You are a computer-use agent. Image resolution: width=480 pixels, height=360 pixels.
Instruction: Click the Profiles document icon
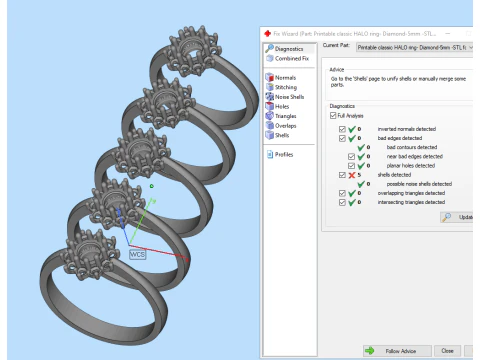[x=270, y=154]
